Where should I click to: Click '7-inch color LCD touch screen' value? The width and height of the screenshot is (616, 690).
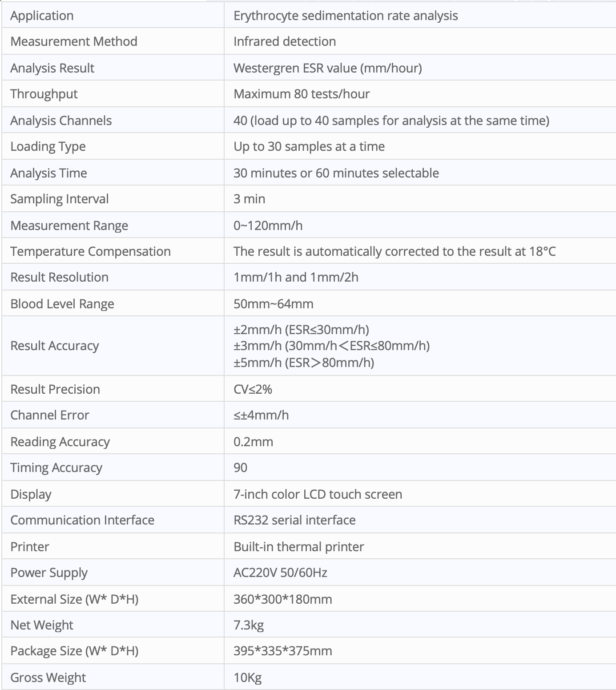coord(318,494)
